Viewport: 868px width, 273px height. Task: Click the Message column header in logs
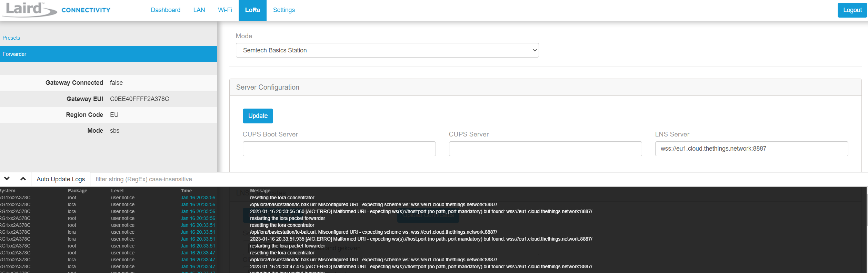tap(260, 191)
